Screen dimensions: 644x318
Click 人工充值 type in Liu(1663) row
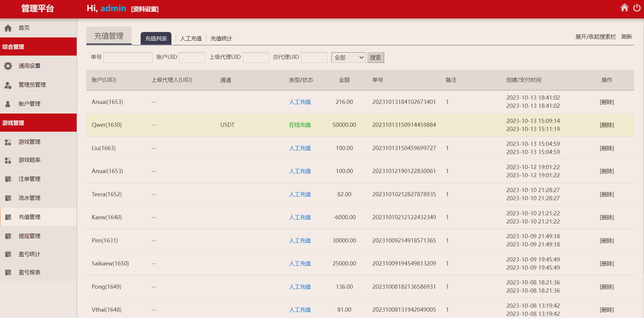300,148
